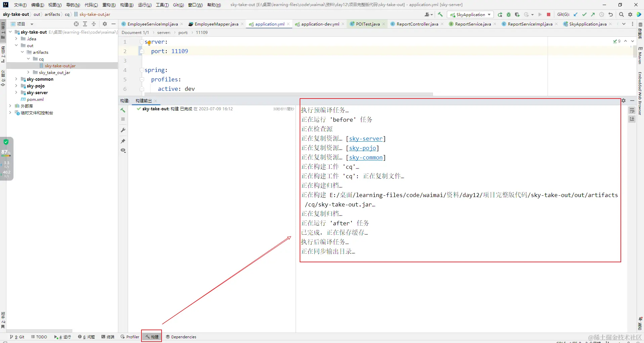Show hidden editor tabs dropdown chevron
644x343 pixels.
pyautogui.click(x=624, y=24)
